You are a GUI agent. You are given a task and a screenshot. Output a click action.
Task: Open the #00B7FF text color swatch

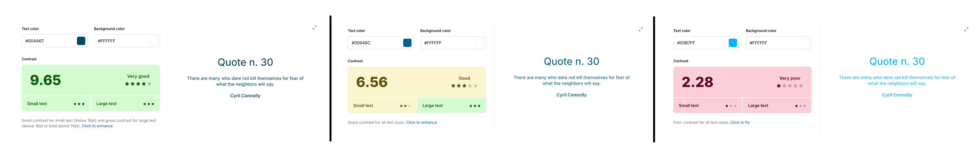tap(732, 43)
